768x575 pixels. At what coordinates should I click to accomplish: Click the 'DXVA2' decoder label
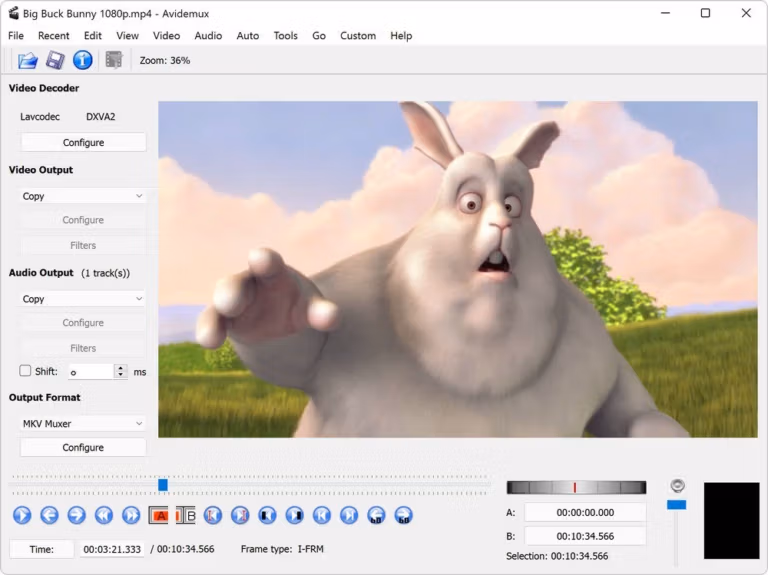100,117
